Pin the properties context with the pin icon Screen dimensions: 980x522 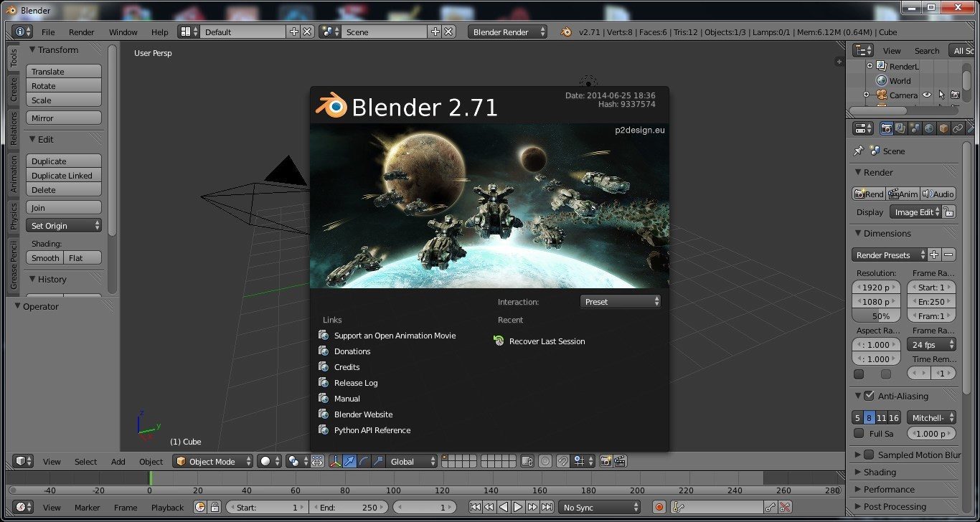pos(858,151)
